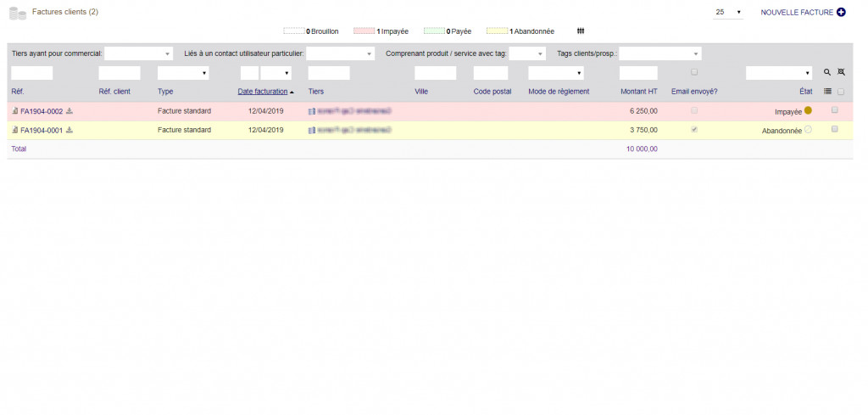
Task: Open the Type filter dropdown
Action: click(183, 73)
